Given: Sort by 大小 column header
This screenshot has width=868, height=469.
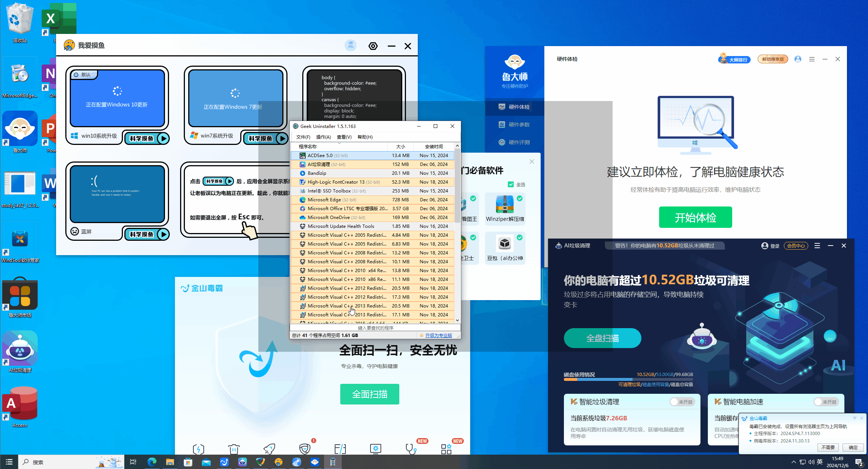Looking at the screenshot, I should click(x=401, y=146).
